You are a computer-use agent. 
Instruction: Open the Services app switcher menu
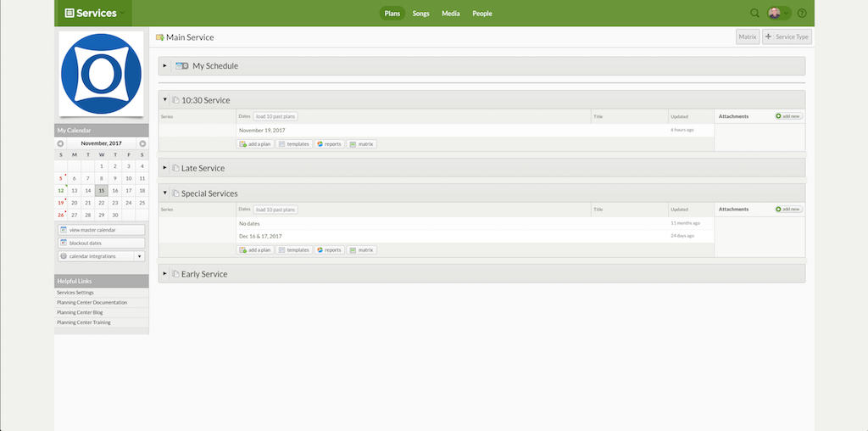tap(93, 14)
